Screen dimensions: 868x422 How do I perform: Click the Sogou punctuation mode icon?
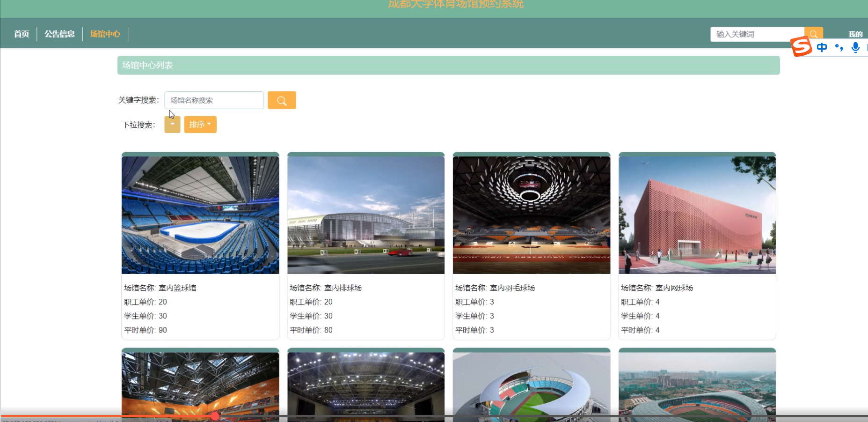(839, 47)
